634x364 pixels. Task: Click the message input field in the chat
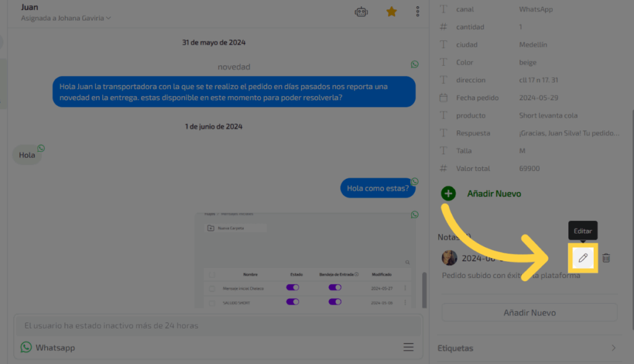click(x=217, y=325)
